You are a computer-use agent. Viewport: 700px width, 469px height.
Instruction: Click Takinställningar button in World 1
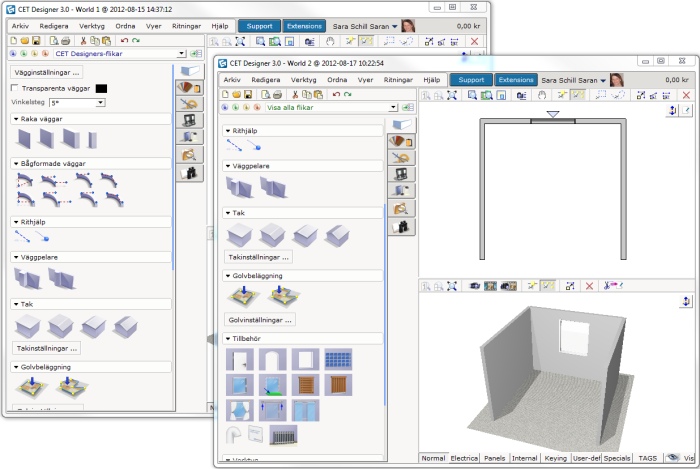coord(46,348)
